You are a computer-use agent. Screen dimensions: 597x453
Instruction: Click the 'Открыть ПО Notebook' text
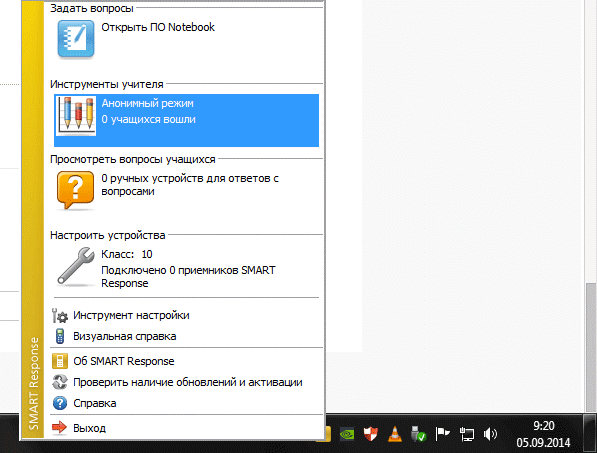158,27
